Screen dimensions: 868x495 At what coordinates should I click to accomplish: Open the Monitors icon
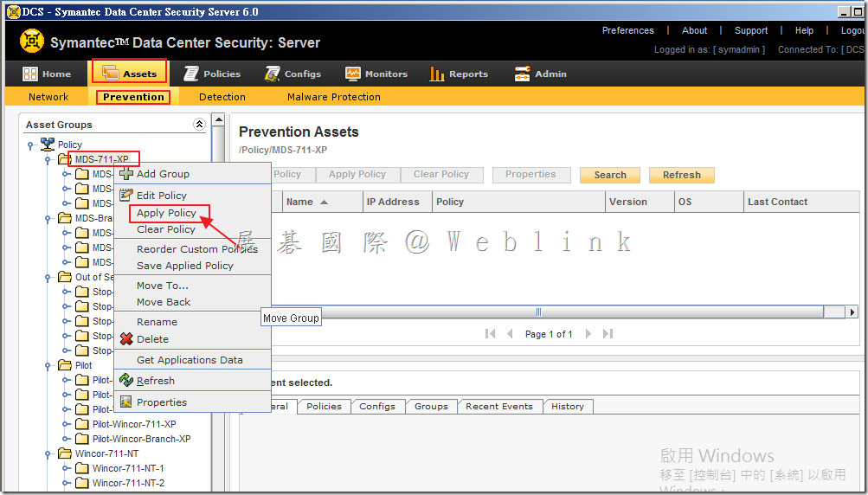click(x=352, y=74)
